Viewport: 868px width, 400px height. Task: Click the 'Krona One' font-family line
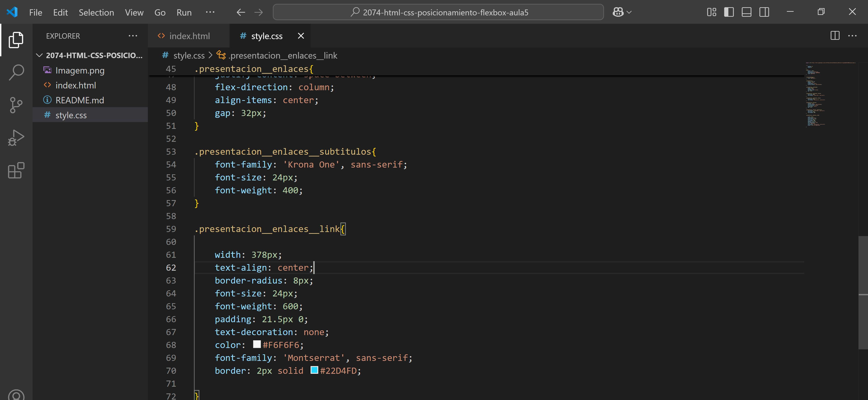(311, 164)
